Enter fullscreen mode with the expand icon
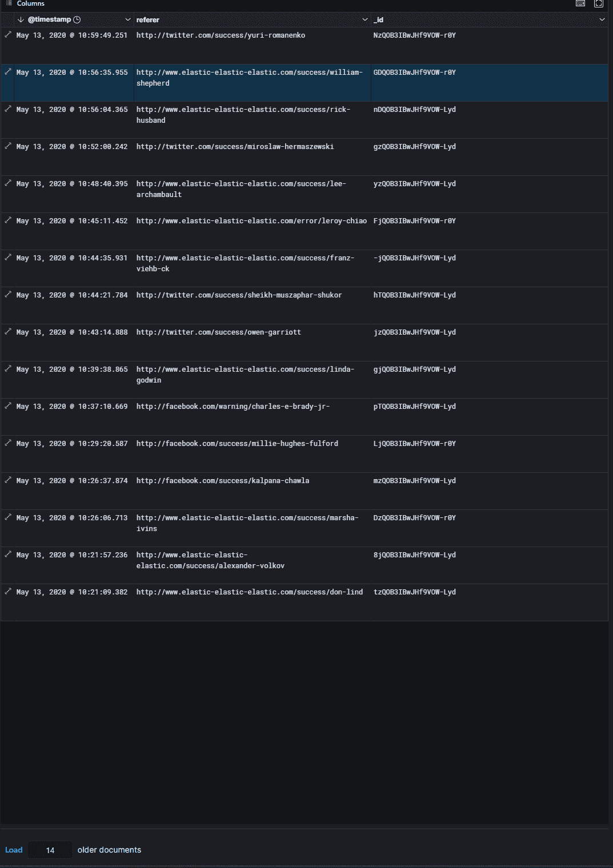The height and width of the screenshot is (868, 613). click(599, 3)
